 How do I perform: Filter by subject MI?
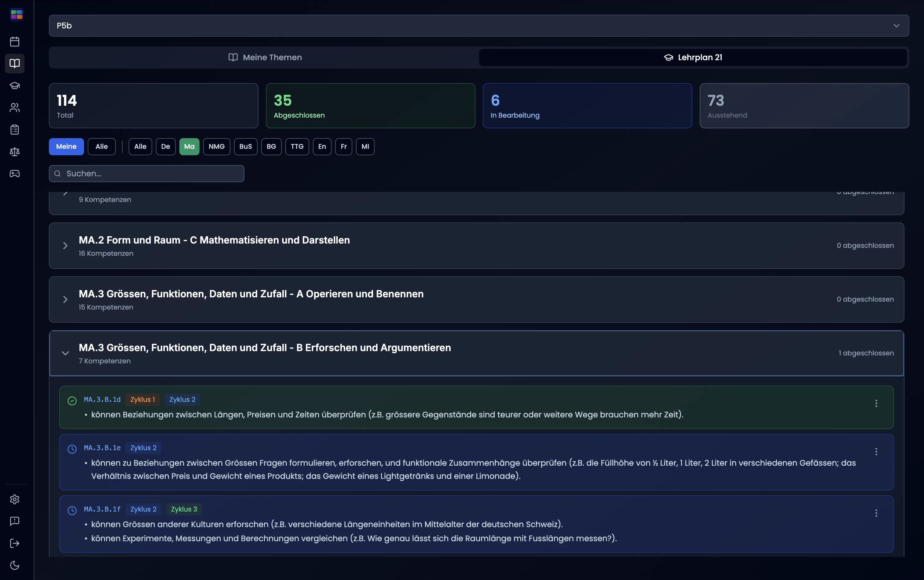point(365,147)
